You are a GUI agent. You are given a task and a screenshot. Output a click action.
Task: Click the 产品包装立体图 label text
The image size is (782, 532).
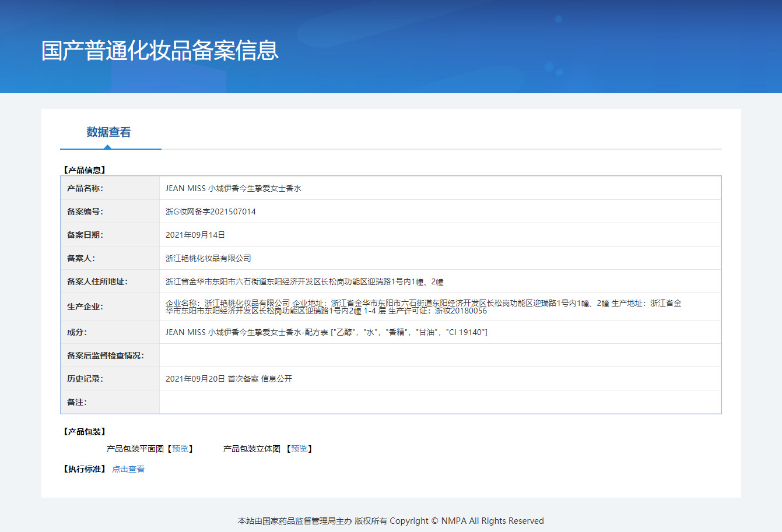pos(252,449)
